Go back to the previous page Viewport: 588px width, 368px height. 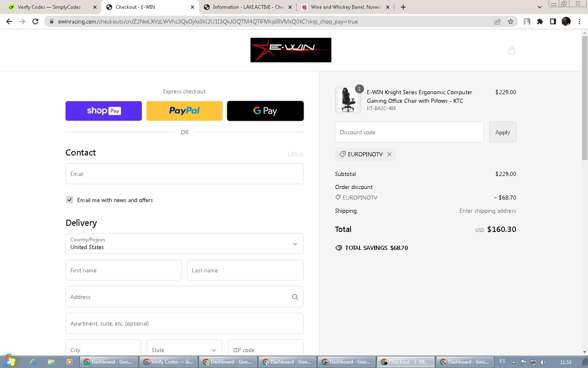(9, 22)
